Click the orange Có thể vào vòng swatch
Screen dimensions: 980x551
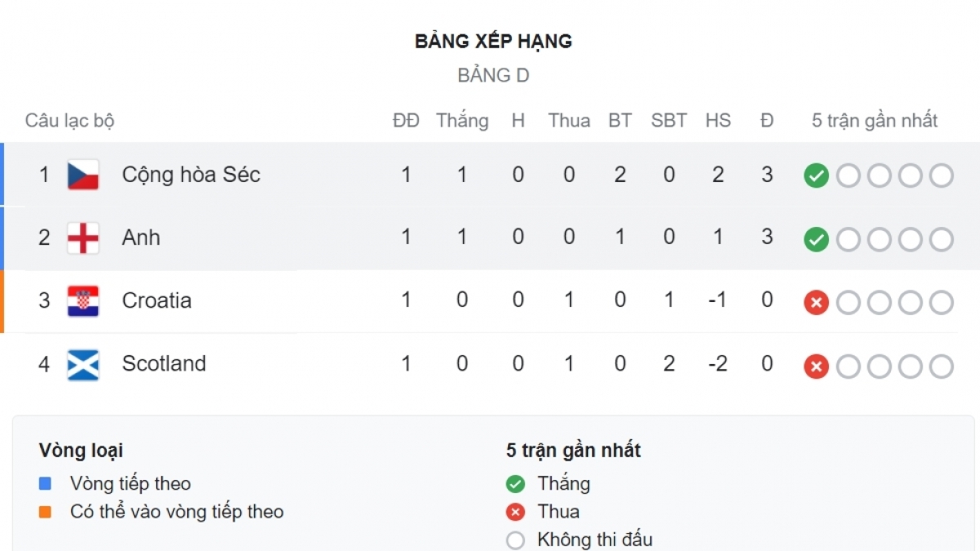[45, 513]
